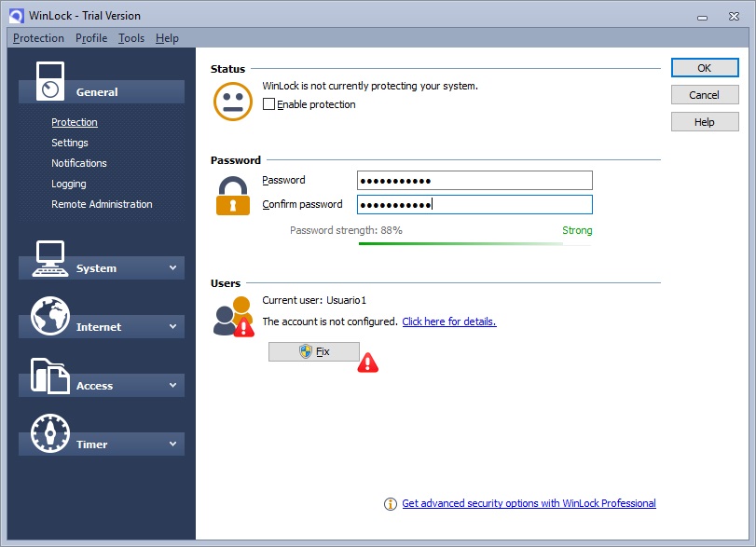
Task: Click the System section header label
Action: (x=96, y=268)
